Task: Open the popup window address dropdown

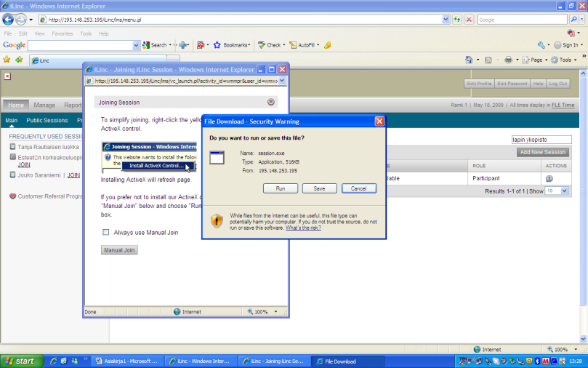Action: click(x=281, y=81)
